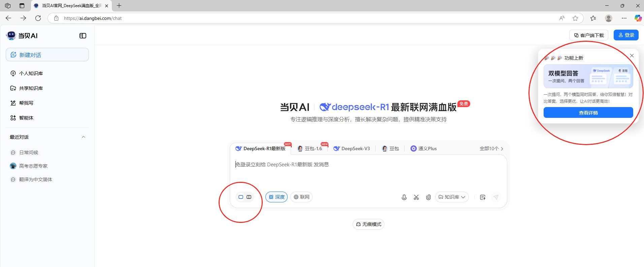Close the 功能上新 popup
Screen dimensions: 644x267
[x=632, y=56]
